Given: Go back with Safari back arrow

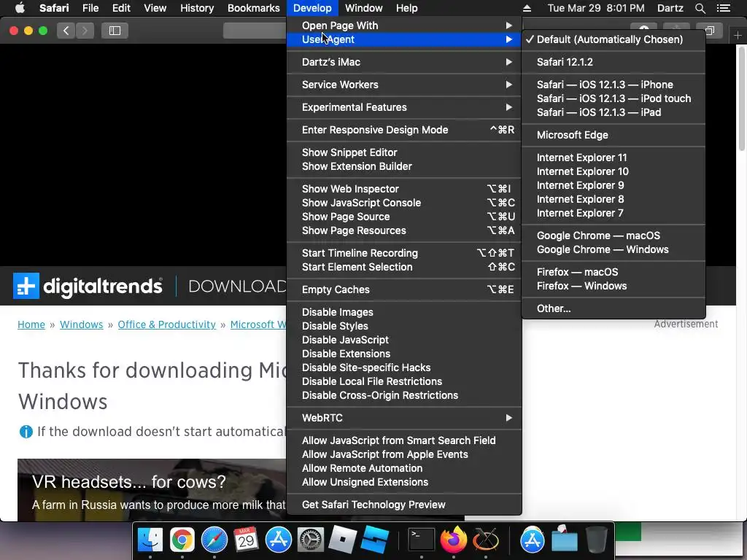Looking at the screenshot, I should tap(66, 31).
